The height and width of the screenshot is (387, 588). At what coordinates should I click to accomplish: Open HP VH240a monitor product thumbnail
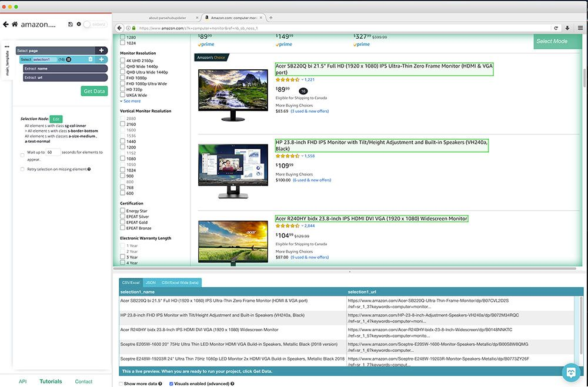click(233, 171)
